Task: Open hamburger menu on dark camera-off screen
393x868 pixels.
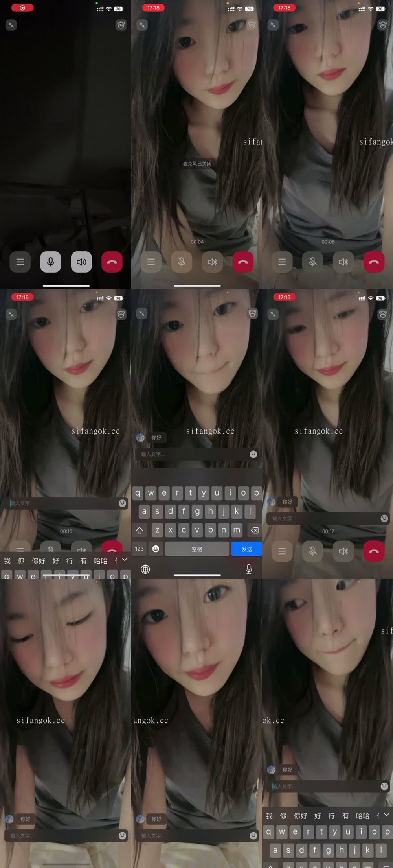Action: (20, 262)
